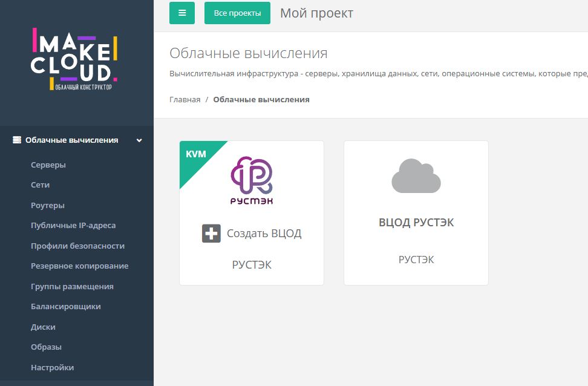588x386 pixels.
Task: Click the plus icon for Создать ВЦОД
Action: [211, 234]
